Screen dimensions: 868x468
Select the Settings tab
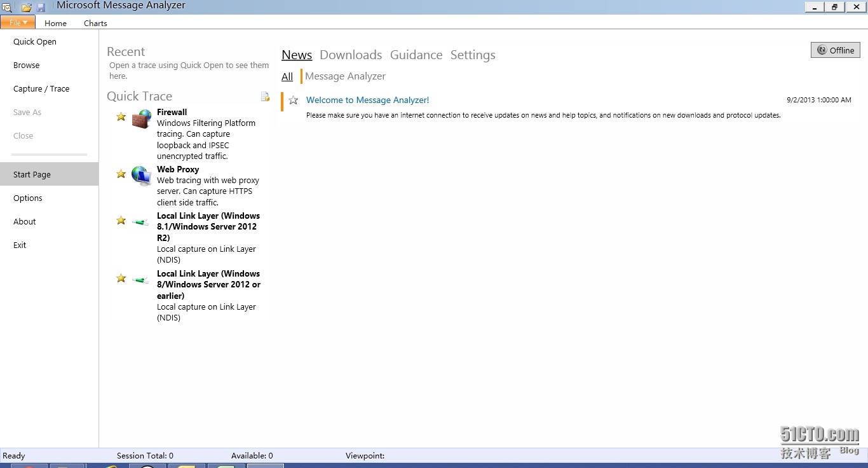tap(473, 55)
